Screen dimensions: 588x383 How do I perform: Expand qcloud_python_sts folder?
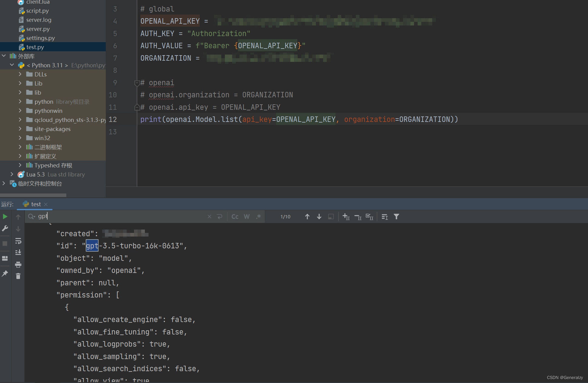pos(20,119)
